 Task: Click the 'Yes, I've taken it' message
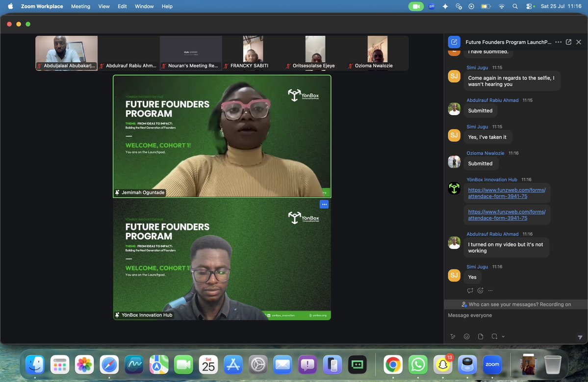click(x=487, y=137)
